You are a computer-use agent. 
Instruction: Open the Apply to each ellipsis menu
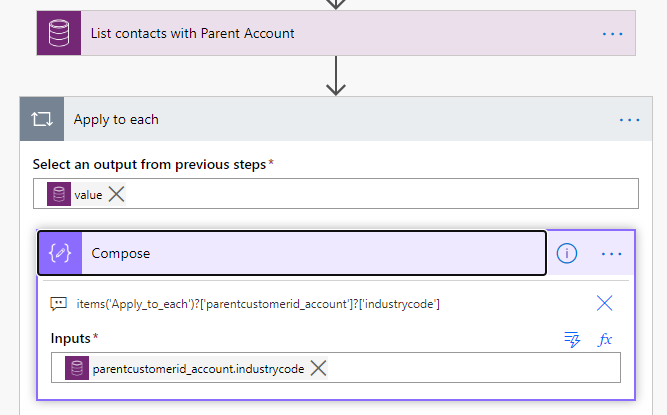629,119
